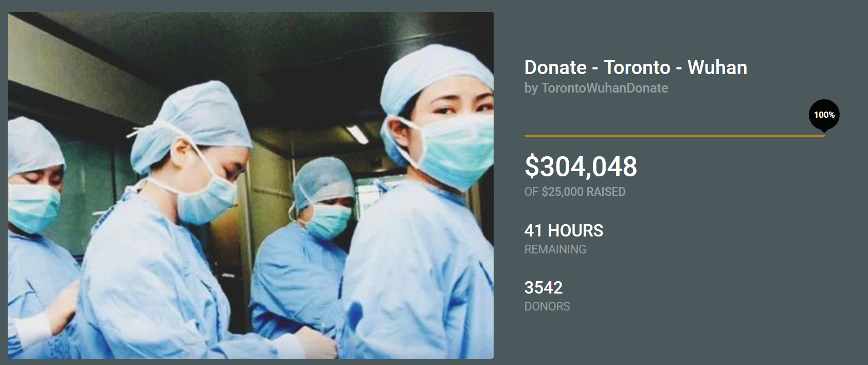Click the orange funding progress bar
This screenshot has height=365, width=868.
point(675,136)
